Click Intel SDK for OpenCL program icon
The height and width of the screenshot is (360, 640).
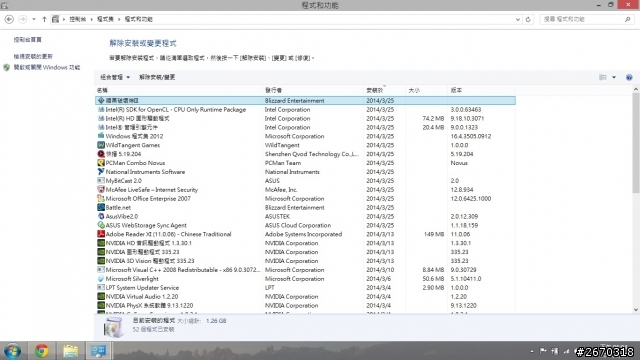pos(101,109)
